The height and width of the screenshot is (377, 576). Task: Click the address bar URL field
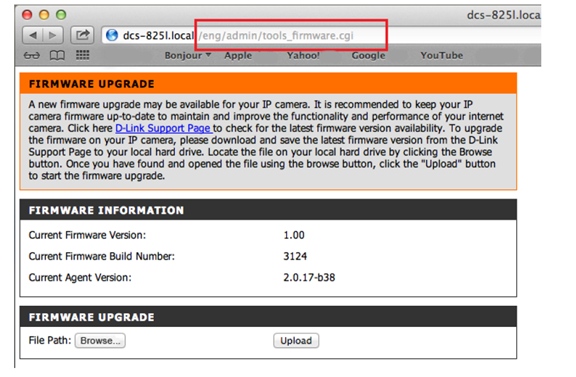pos(321,35)
